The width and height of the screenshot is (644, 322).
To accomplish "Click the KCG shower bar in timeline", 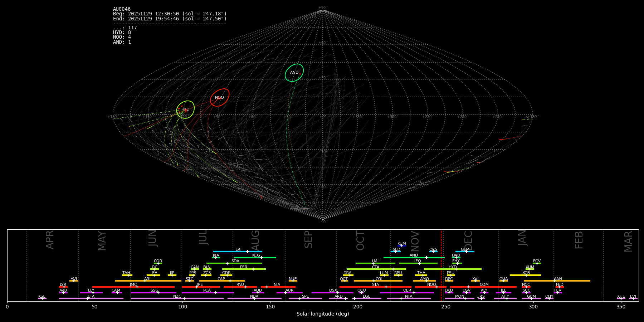I will pos(255,258).
